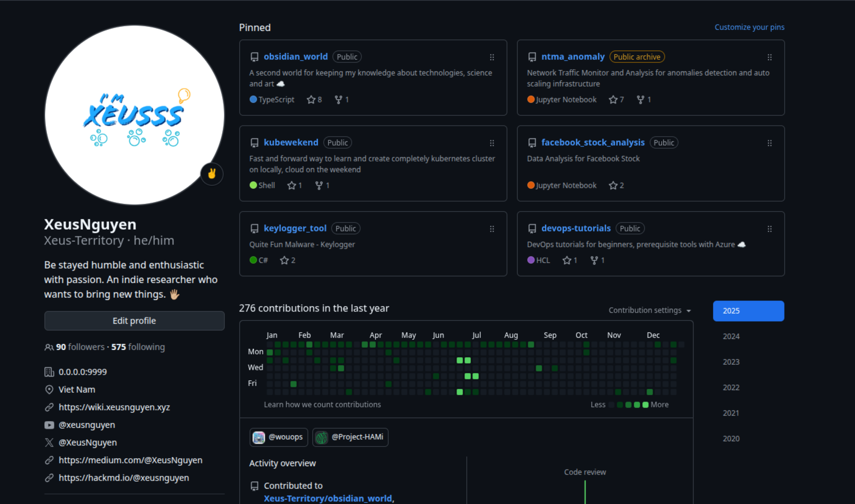Click fork count icon on kubewekend
This screenshot has height=504, width=855.
[319, 185]
